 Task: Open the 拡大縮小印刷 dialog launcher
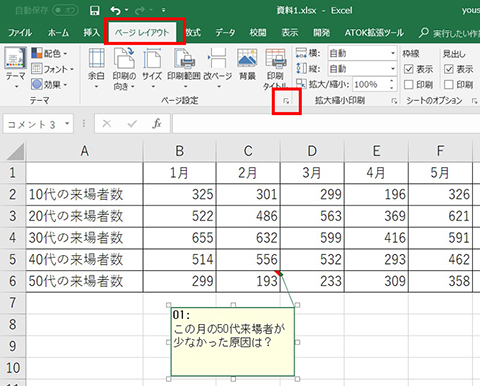click(x=394, y=101)
